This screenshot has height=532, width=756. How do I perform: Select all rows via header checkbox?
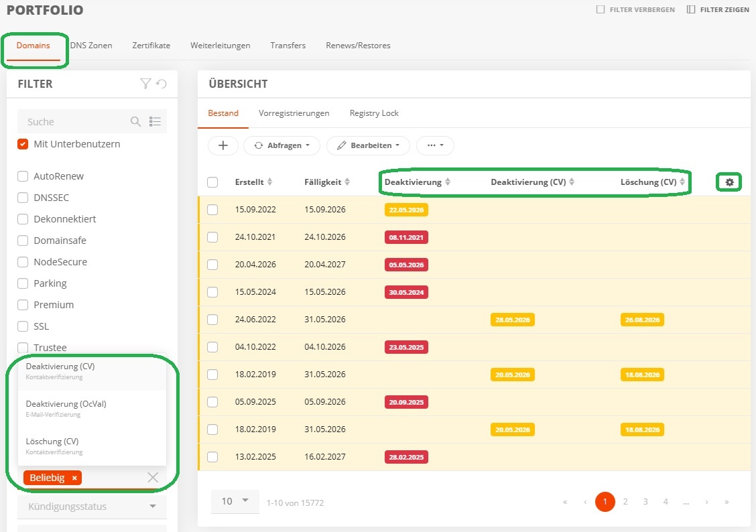pos(212,182)
